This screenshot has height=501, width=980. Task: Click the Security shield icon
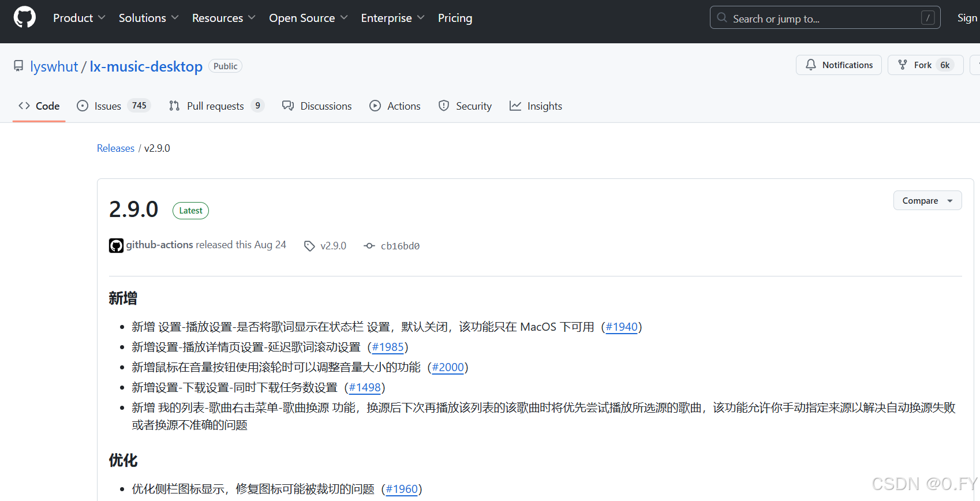(444, 106)
